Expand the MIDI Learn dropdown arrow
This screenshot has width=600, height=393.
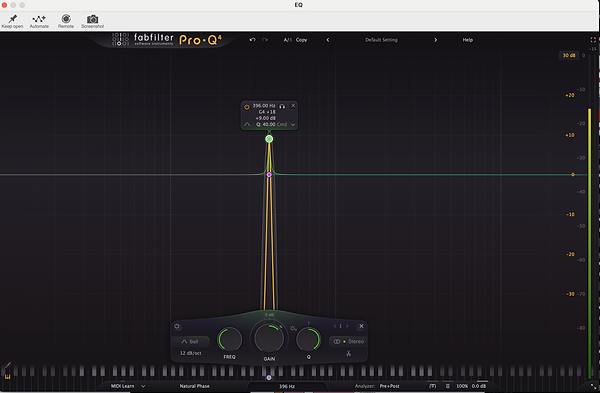tap(143, 386)
